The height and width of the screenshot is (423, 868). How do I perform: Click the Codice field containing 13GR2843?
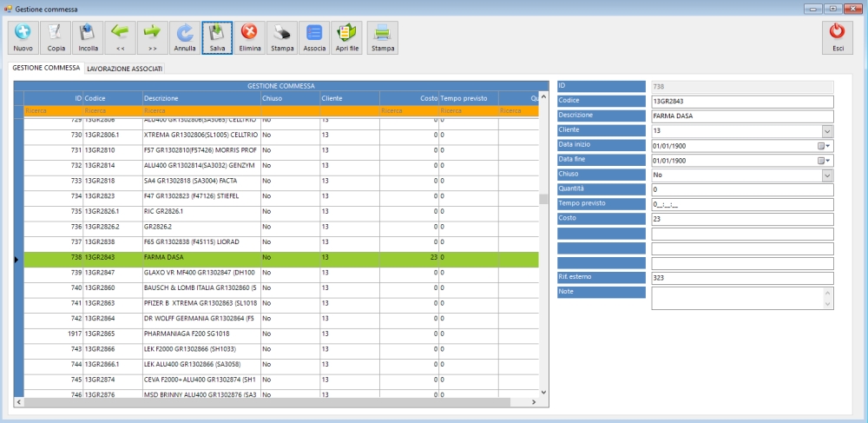[742, 102]
